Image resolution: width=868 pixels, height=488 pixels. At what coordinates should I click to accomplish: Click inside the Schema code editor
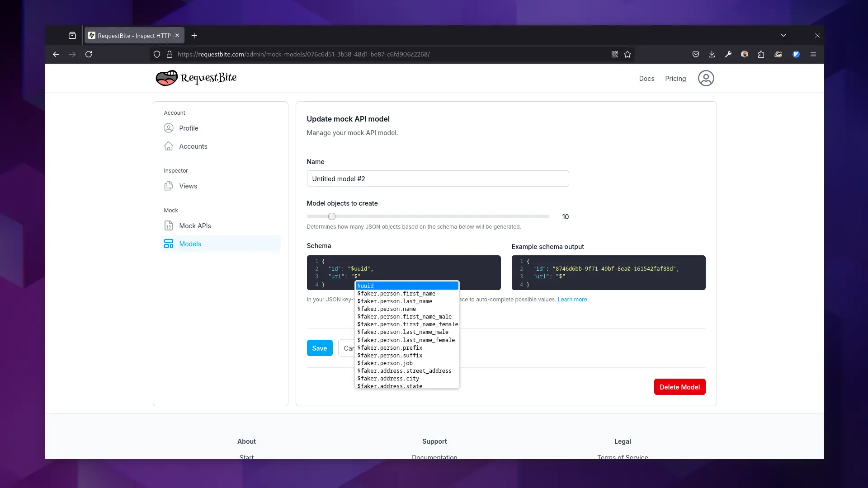pyautogui.click(x=404, y=272)
